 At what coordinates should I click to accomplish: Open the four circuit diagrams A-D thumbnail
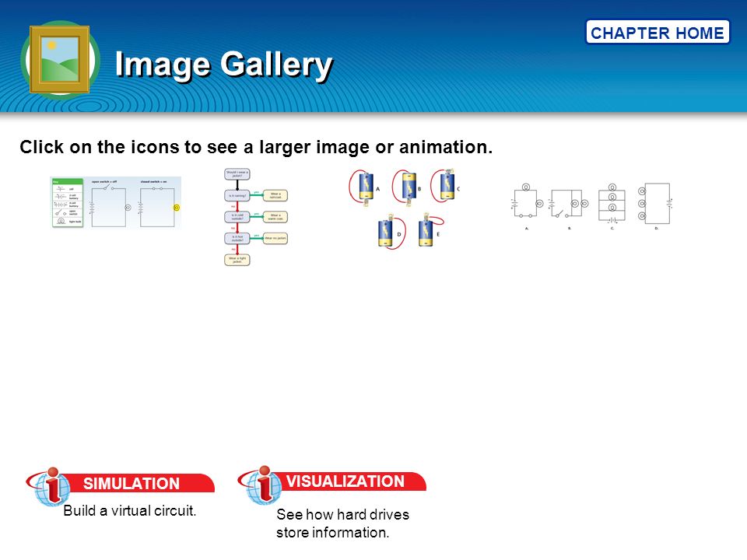coord(591,206)
